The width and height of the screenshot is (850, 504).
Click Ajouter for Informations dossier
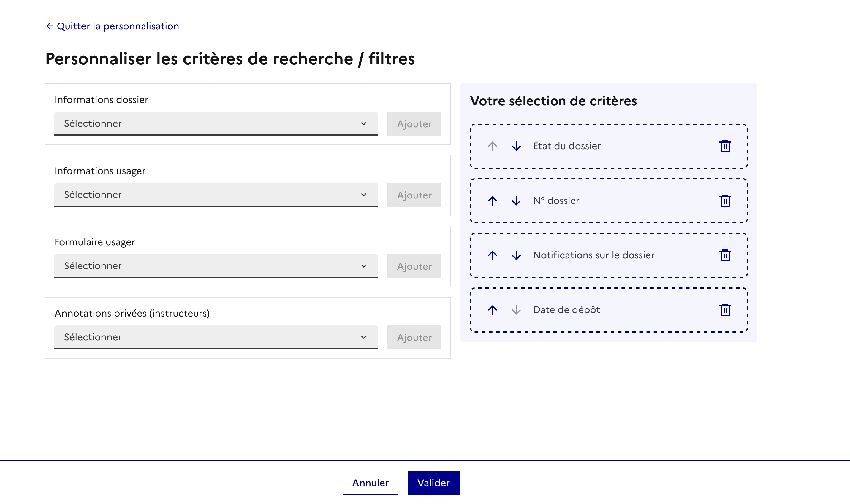(x=414, y=124)
